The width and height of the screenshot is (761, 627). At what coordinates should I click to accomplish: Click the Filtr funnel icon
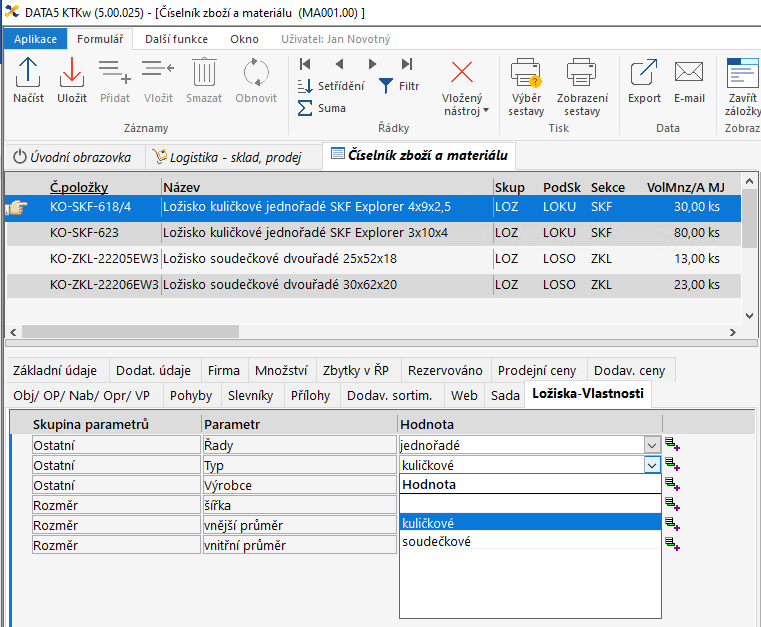[386, 86]
